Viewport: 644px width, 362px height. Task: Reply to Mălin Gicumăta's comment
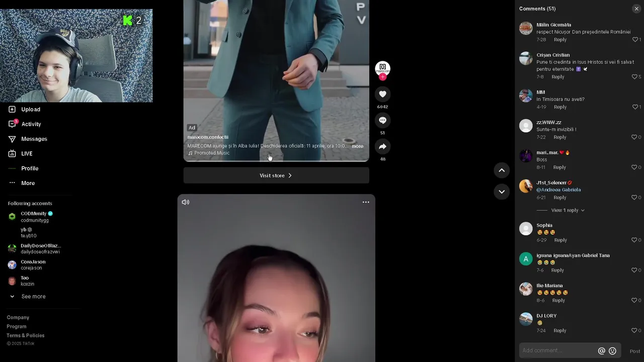pyautogui.click(x=560, y=40)
